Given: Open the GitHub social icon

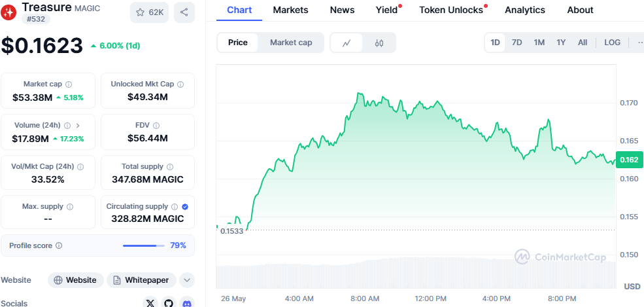Looking at the screenshot, I should click(169, 303).
